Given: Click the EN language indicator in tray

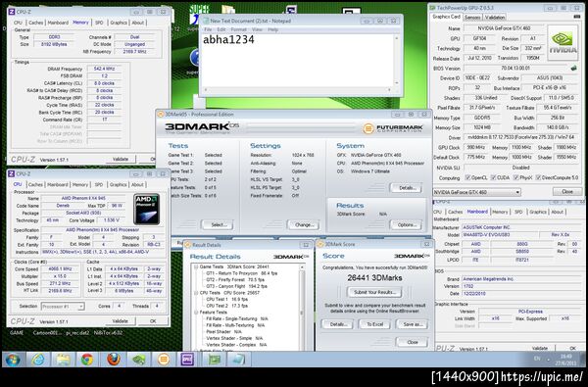Looking at the screenshot, I should 537,359.
